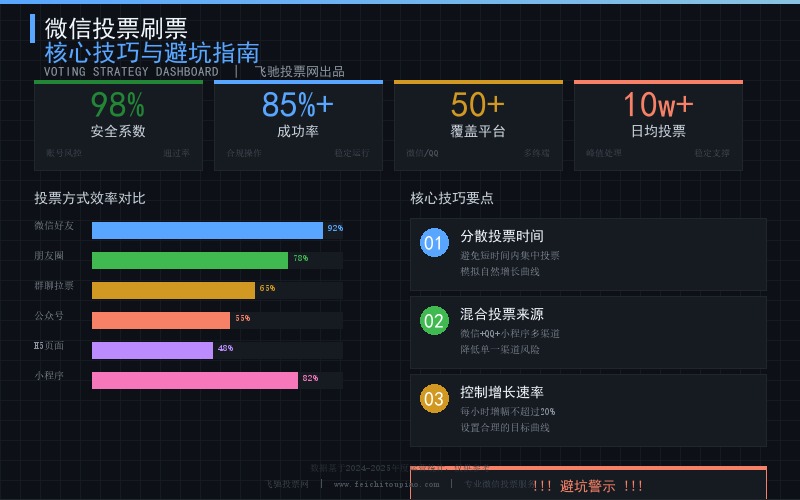
Task: Click the 微信+QQ+小程序多渠道 description line
Action: point(510,334)
